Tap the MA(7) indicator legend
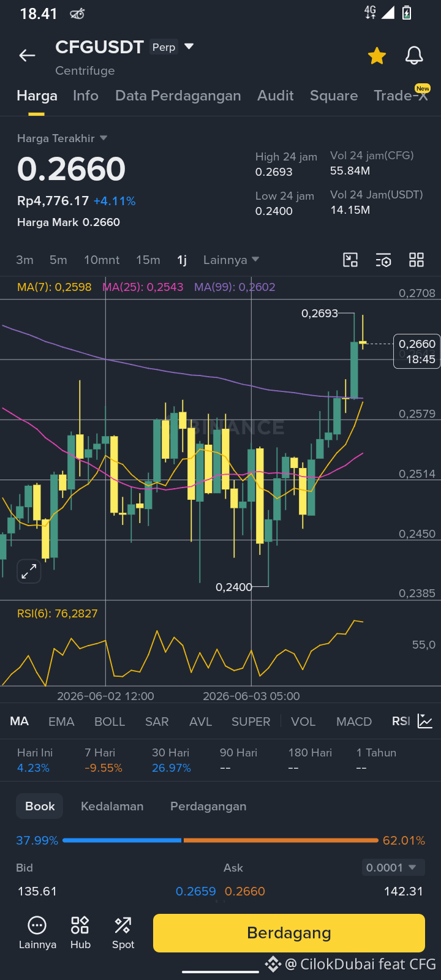 (55, 287)
